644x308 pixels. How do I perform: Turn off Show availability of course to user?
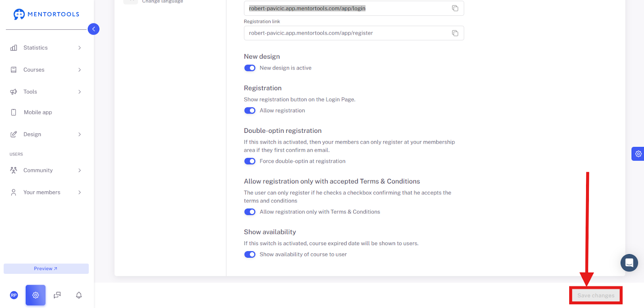click(x=250, y=254)
